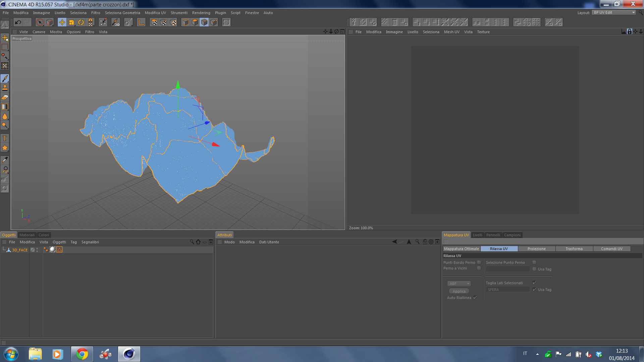Select the Move tool icon
This screenshot has width=644, height=362.
click(62, 22)
